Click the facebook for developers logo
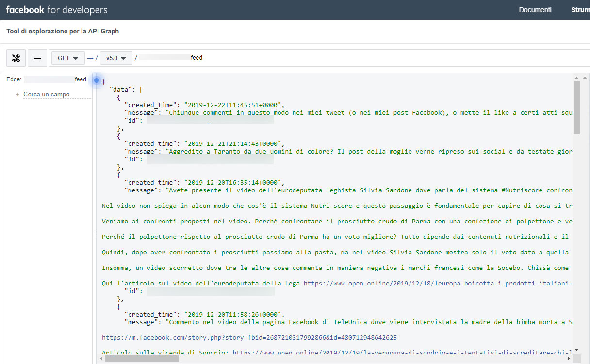 (x=57, y=10)
